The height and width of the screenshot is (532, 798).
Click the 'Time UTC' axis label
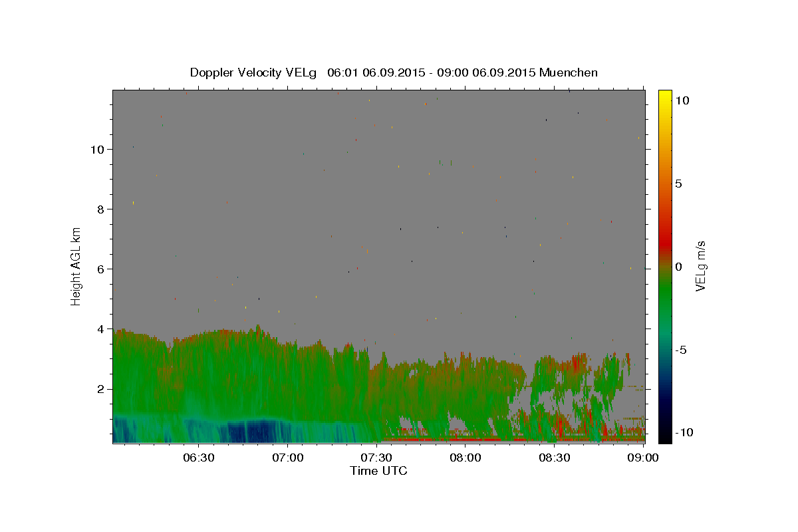[378, 471]
